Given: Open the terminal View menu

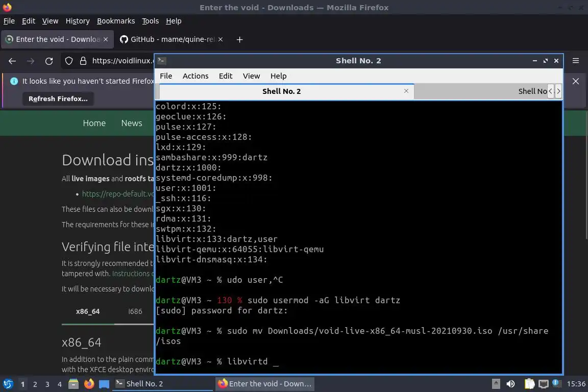Looking at the screenshot, I should [x=251, y=76].
